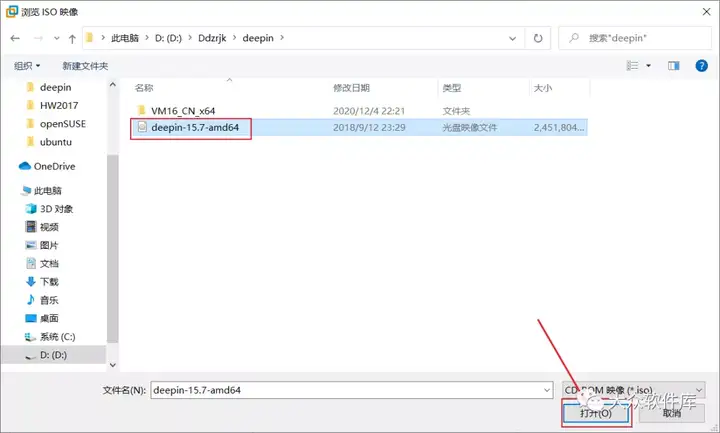Click the 取消 button
This screenshot has width=720, height=433.
671,413
